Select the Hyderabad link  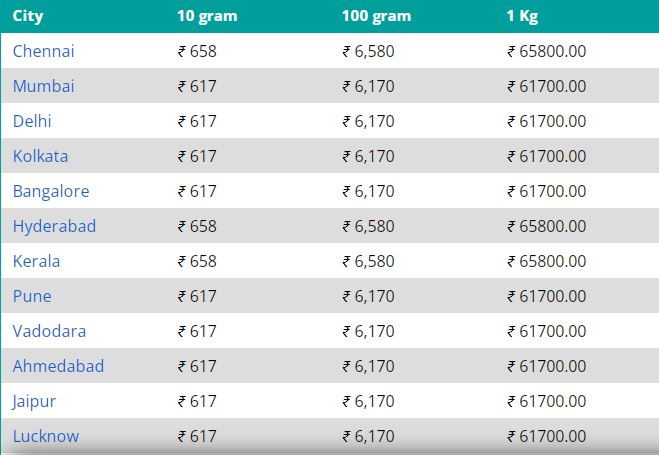pos(54,226)
